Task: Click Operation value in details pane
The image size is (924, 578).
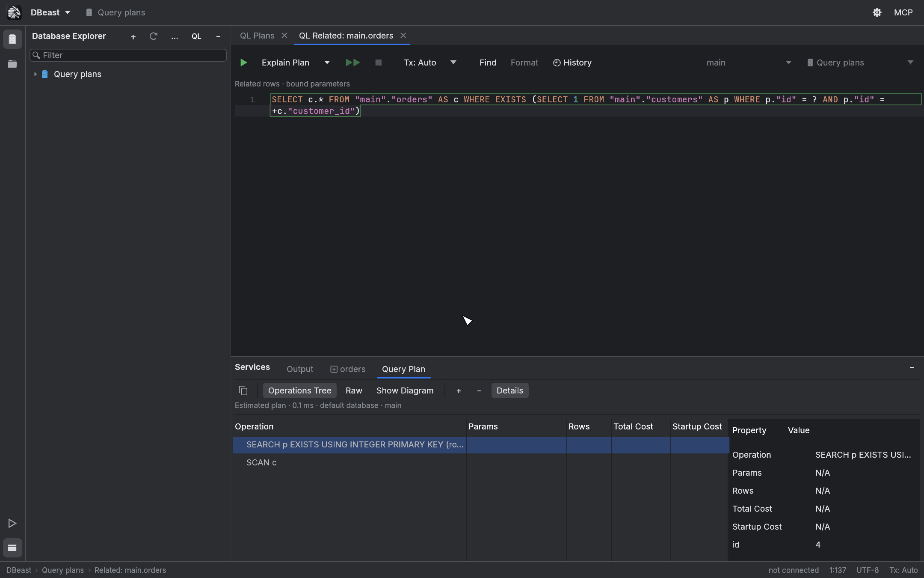Action: (x=863, y=455)
